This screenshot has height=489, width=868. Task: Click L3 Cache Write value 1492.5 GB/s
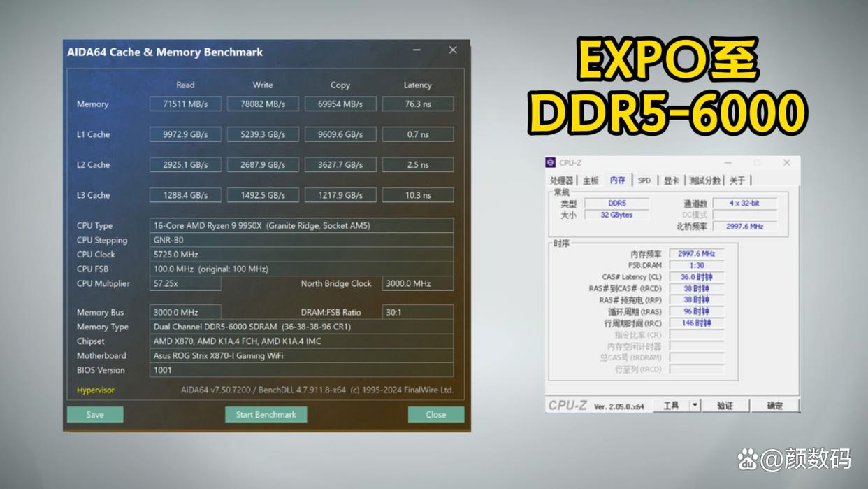[263, 195]
